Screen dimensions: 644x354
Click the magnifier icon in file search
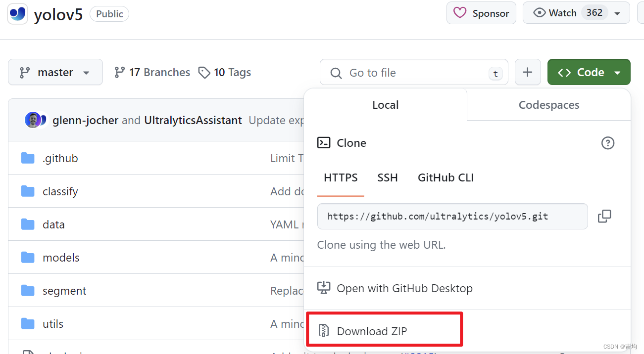click(336, 73)
